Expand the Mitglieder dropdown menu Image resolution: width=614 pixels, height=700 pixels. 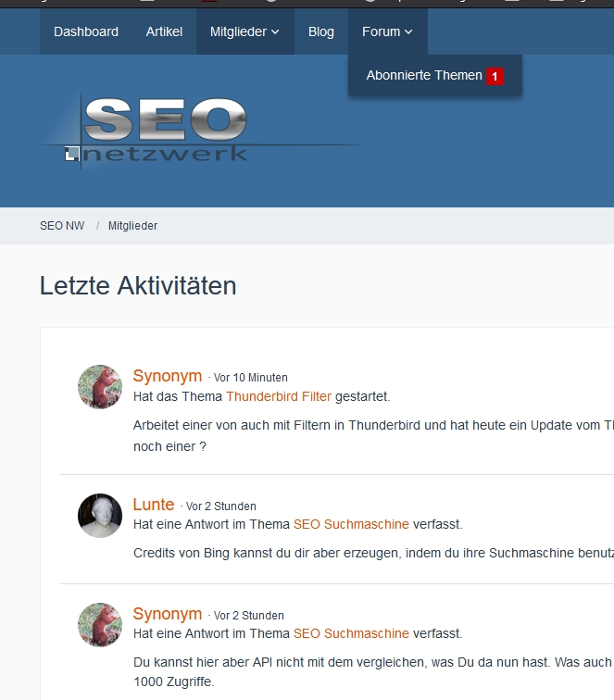244,31
